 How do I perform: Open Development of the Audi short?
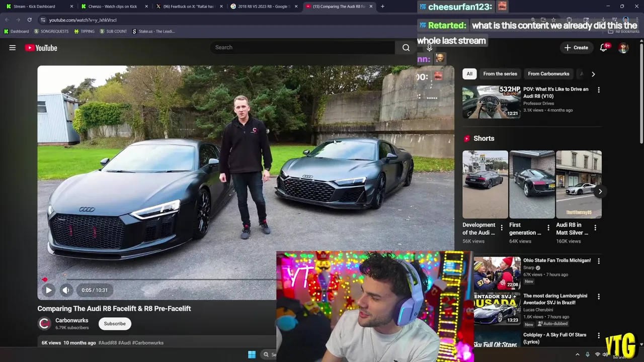486,185
